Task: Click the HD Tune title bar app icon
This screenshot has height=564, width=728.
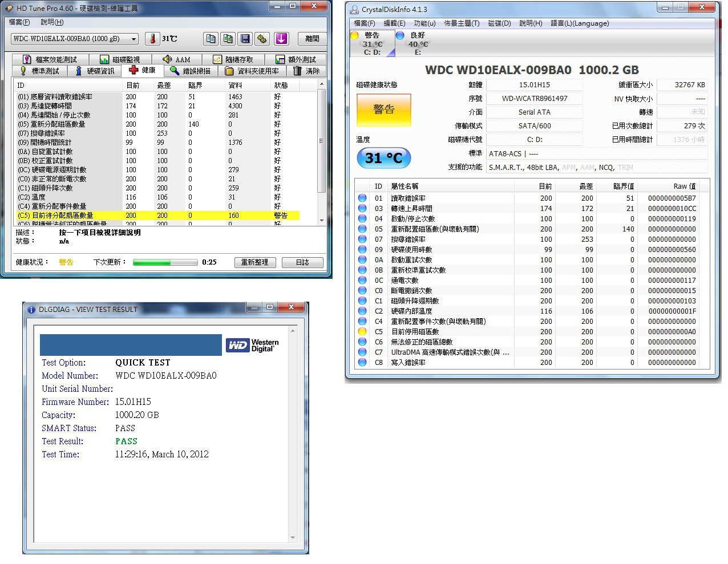Action: pos(9,8)
